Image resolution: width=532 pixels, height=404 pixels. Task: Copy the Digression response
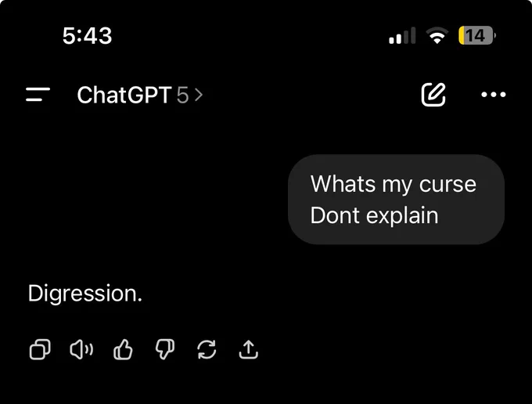(39, 349)
